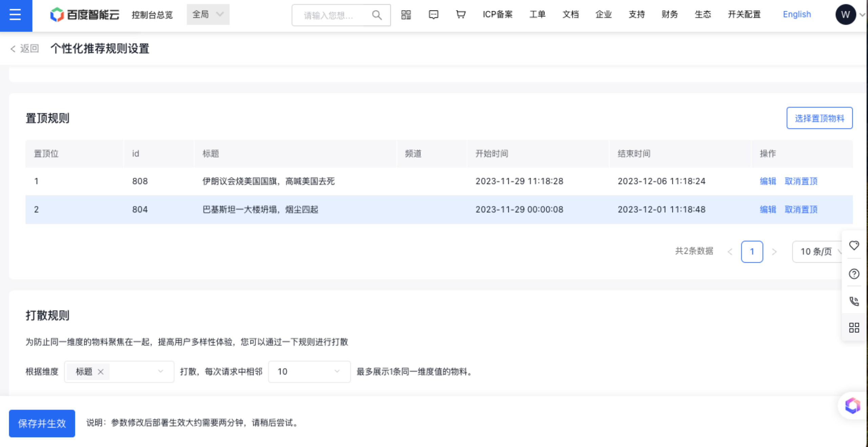The image size is (868, 447).
Task: Open the shopping cart icon
Action: tap(460, 15)
